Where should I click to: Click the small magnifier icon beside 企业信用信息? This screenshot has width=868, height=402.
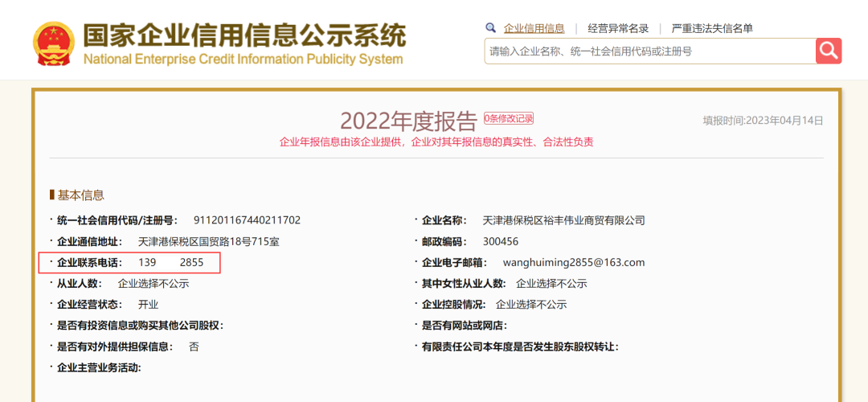[490, 28]
